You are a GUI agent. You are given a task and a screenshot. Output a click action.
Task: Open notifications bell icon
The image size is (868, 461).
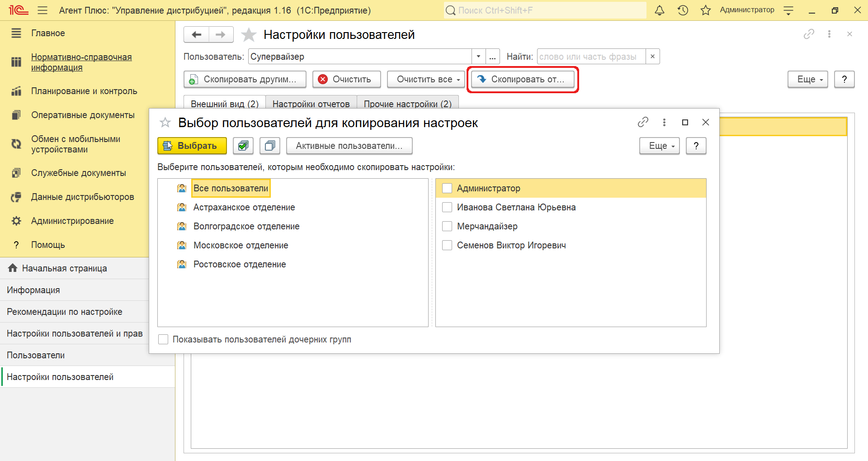(x=660, y=10)
